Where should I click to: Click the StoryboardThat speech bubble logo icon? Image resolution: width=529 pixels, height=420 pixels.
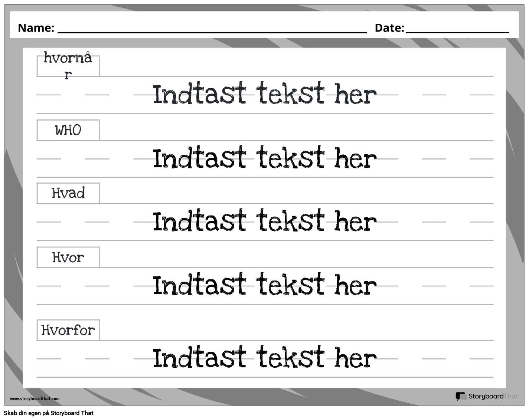point(461,397)
